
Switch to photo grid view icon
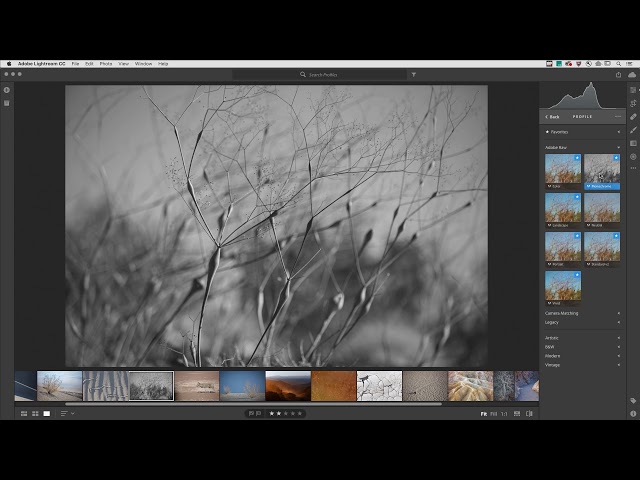[23, 413]
